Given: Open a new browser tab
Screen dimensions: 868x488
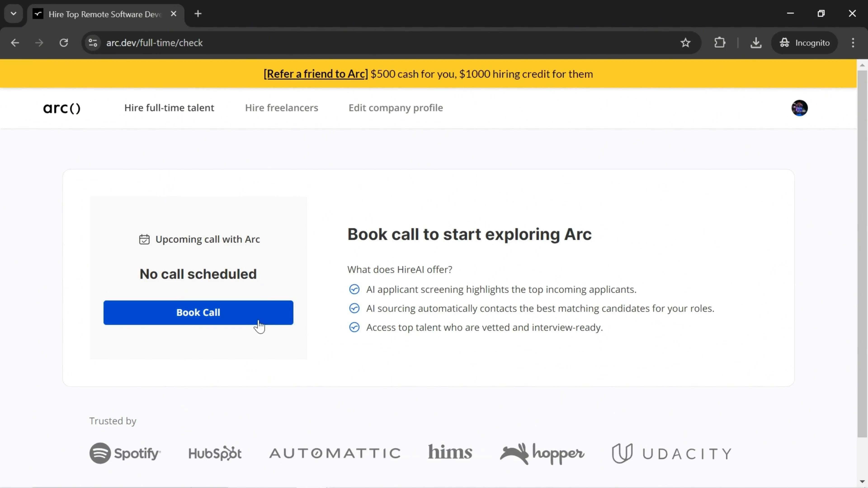Looking at the screenshot, I should (x=198, y=14).
